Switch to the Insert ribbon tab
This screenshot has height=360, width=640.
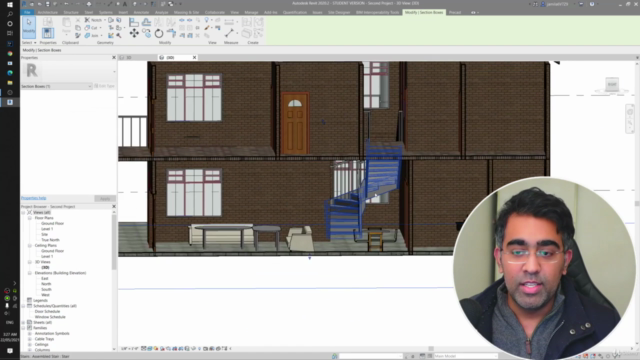(x=123, y=12)
